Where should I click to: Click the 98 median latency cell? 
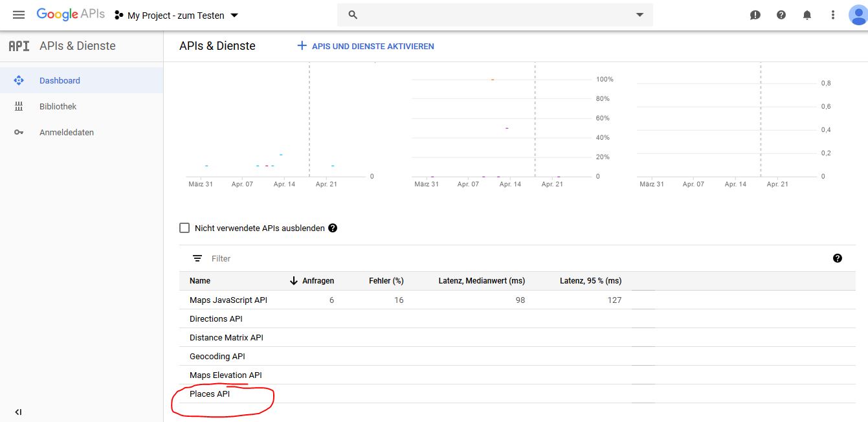(520, 300)
